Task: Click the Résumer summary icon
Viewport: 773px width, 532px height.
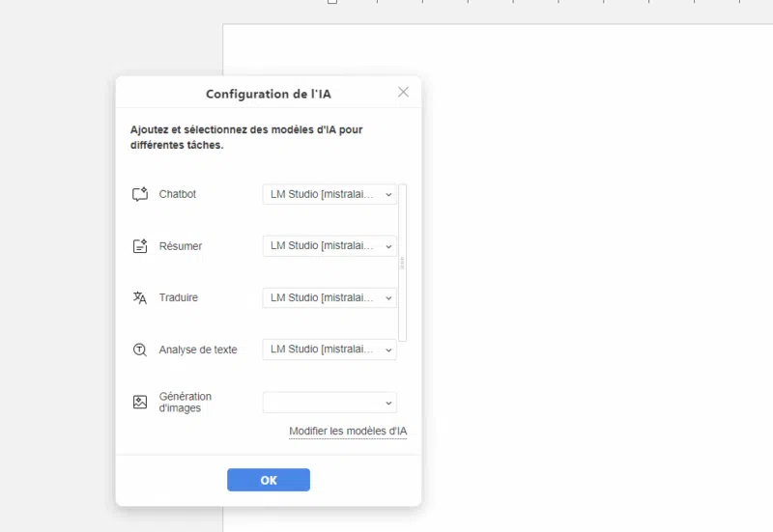Action: click(140, 246)
